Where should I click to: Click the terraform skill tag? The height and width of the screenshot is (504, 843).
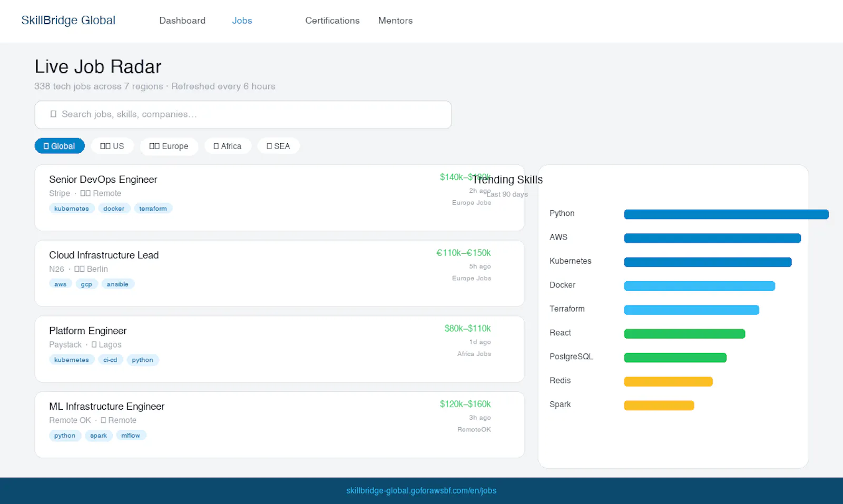point(153,209)
